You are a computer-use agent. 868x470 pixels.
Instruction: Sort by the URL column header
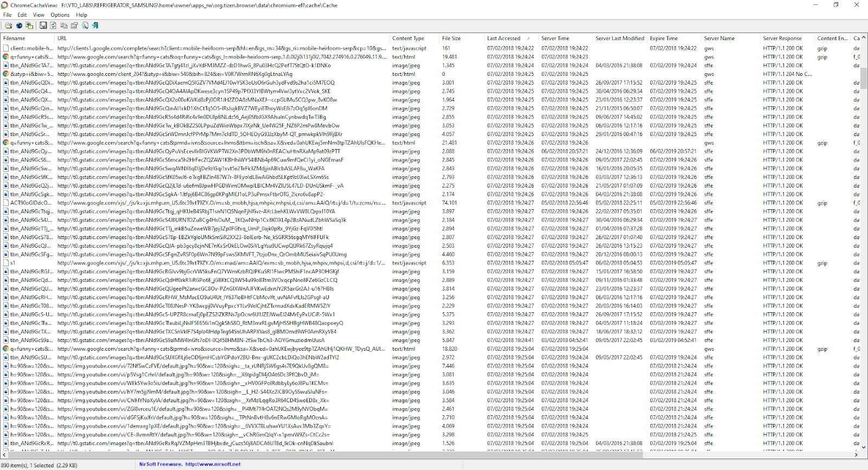222,38
